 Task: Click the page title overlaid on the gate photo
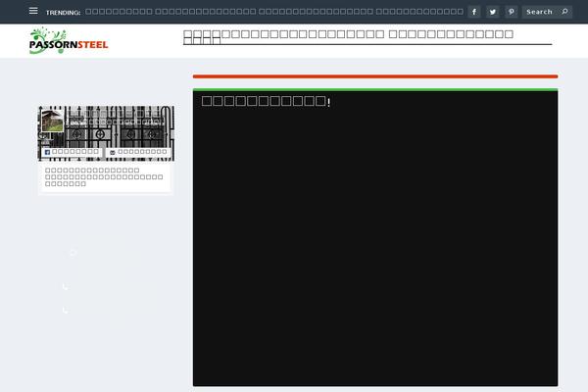pos(117,113)
